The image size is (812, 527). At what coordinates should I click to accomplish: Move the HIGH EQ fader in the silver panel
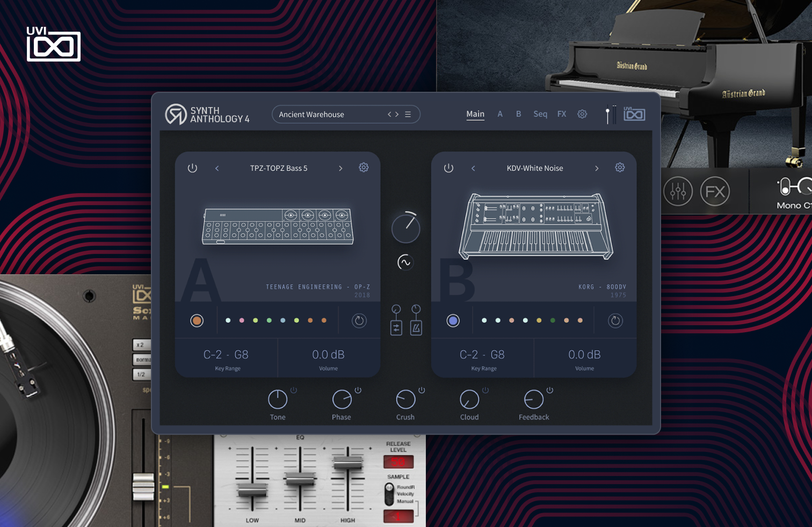click(348, 463)
